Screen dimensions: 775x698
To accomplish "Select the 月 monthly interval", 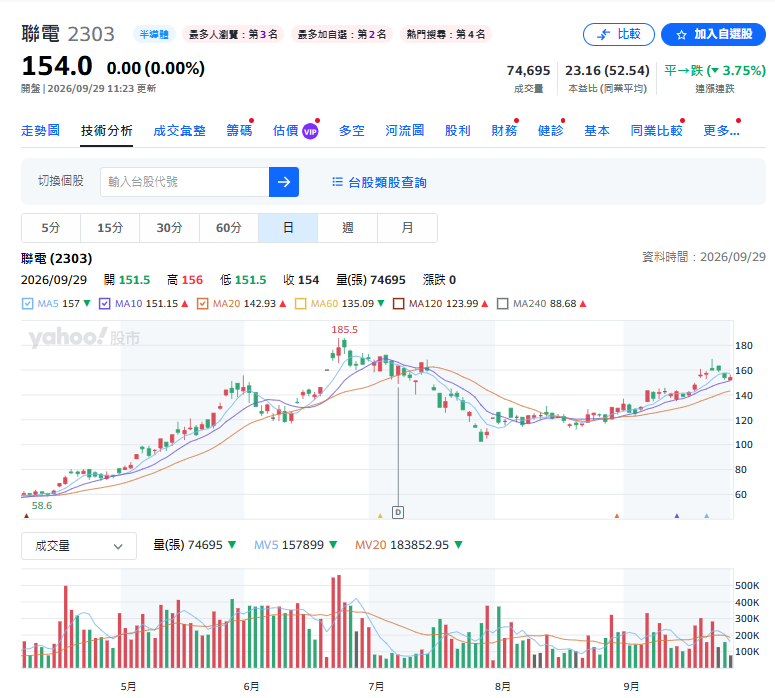I will 407,228.
